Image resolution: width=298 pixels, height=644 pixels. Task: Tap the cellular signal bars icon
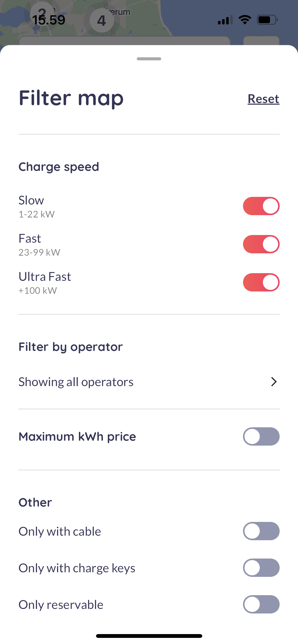[225, 20]
